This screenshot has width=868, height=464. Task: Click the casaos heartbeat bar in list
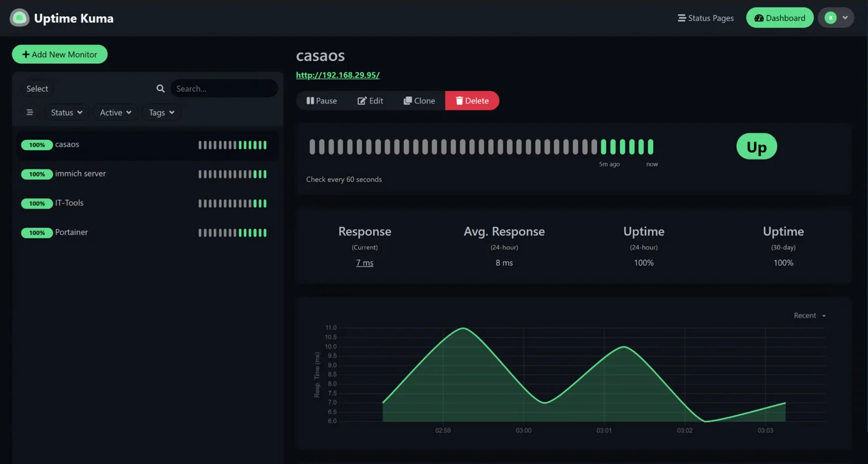232,145
